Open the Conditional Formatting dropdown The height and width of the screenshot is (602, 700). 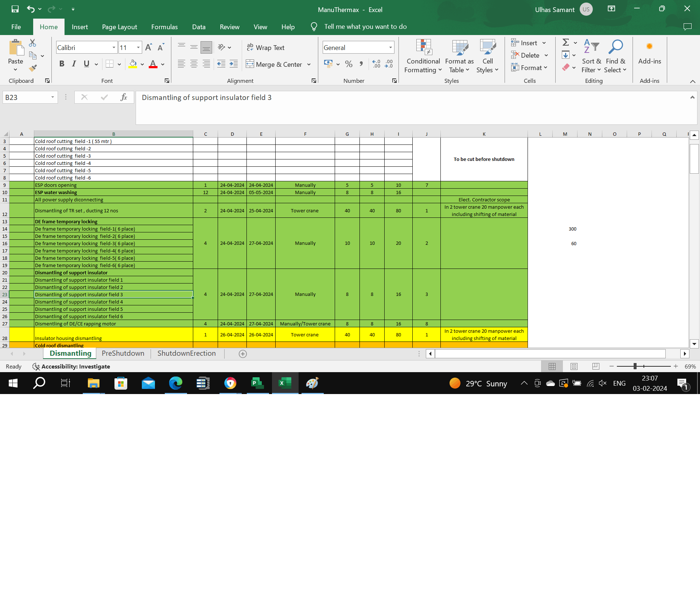click(423, 56)
